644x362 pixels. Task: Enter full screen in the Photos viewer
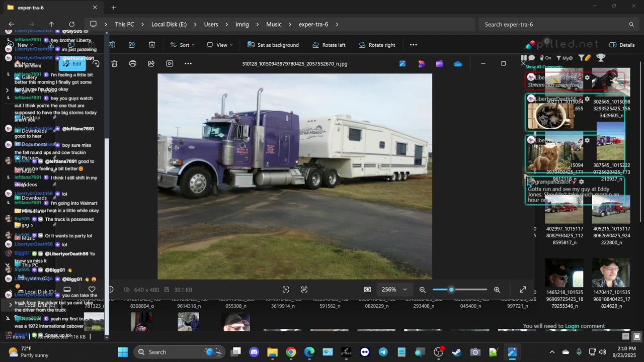[523, 290]
